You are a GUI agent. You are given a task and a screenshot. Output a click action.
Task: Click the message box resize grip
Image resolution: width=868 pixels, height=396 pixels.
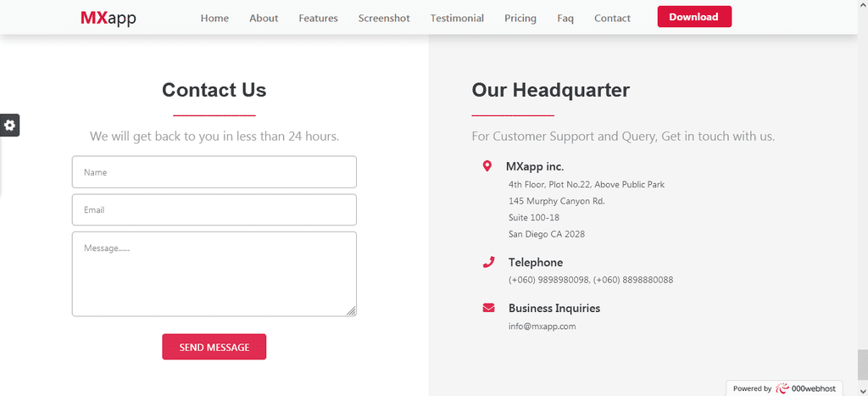[x=351, y=311]
